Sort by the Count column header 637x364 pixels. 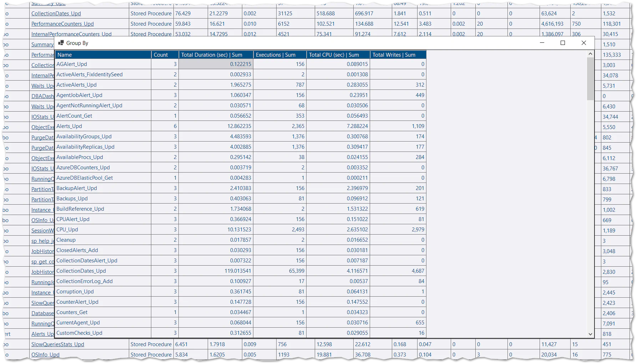[165, 55]
